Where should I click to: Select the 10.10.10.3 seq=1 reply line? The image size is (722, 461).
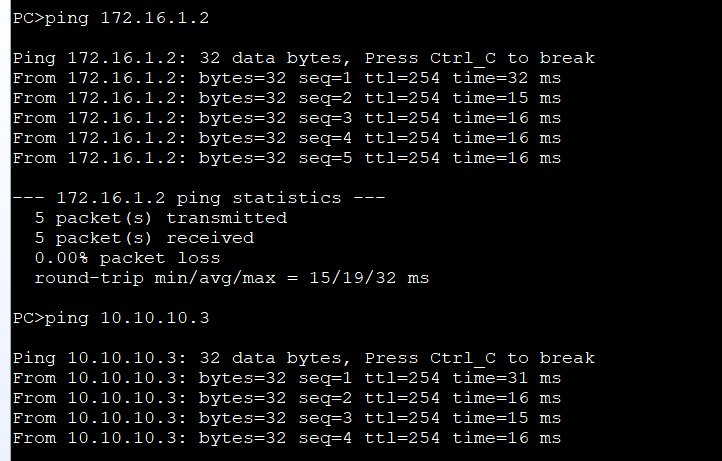click(x=287, y=378)
